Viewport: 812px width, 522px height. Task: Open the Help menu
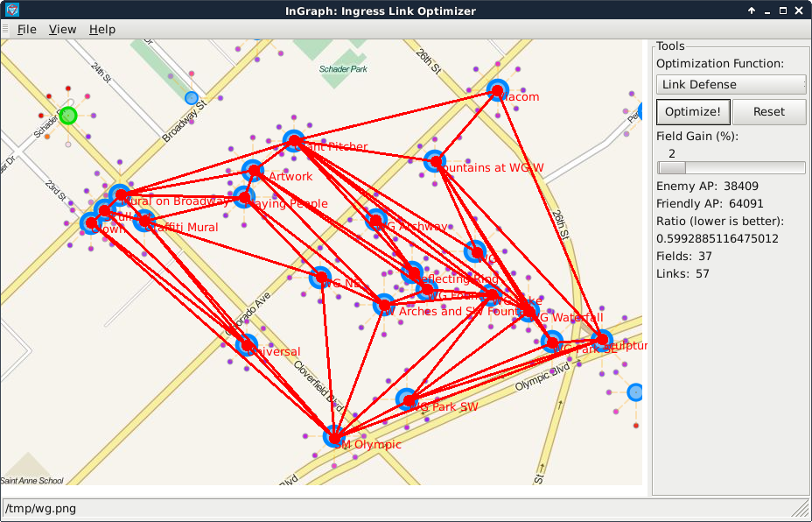102,29
